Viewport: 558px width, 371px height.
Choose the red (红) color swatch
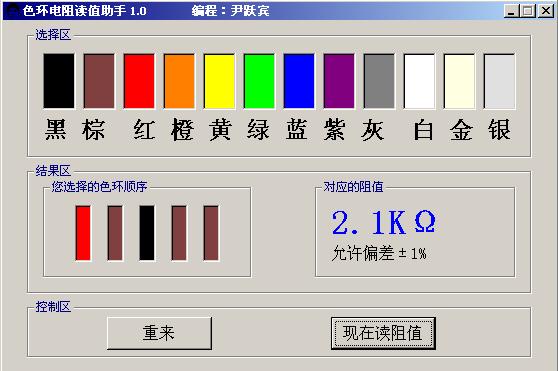point(139,81)
